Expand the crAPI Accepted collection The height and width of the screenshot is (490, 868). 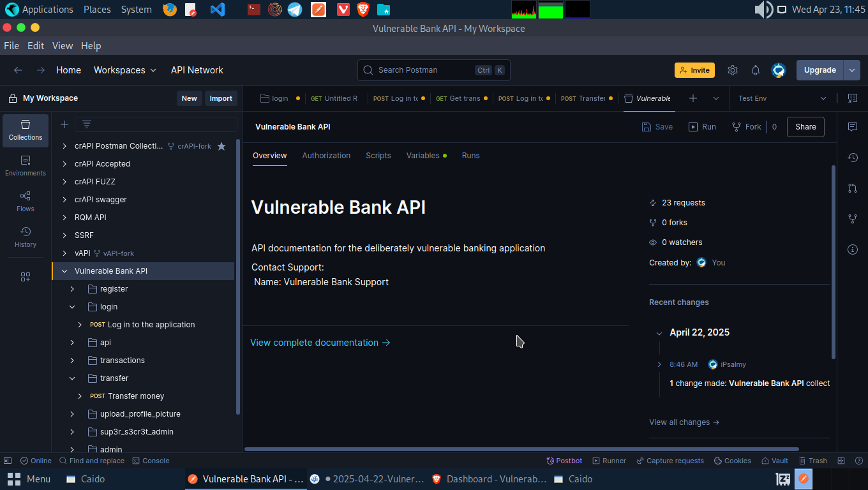tap(64, 164)
